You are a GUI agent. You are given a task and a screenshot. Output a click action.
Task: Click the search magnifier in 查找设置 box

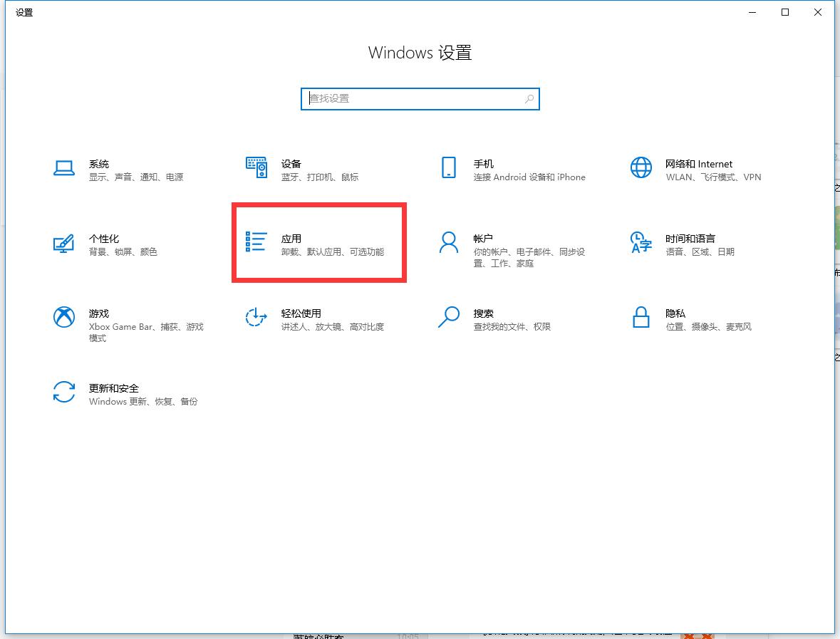click(x=529, y=99)
